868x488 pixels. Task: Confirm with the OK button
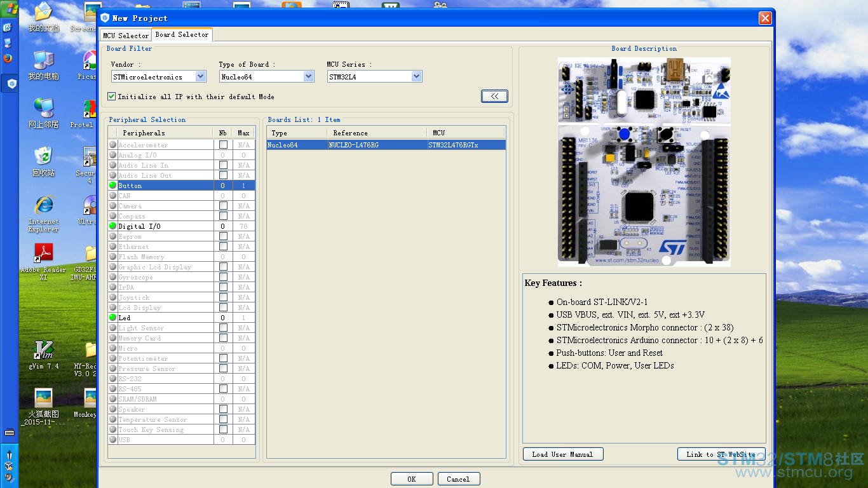coord(412,479)
